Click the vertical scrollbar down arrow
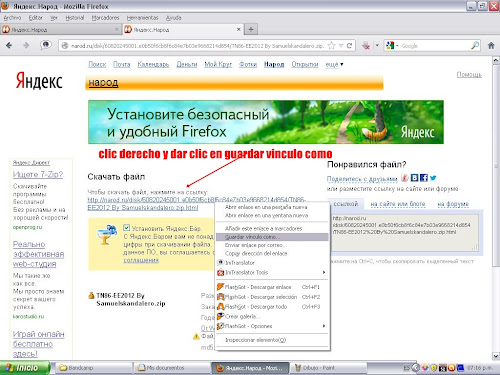The height and width of the screenshot is (375, 500). [x=496, y=356]
